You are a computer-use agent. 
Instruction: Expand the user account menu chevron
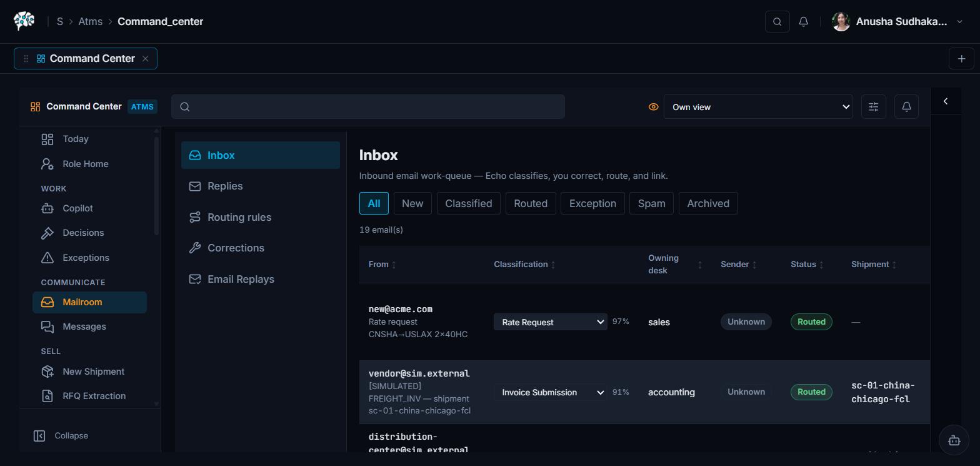[960, 21]
